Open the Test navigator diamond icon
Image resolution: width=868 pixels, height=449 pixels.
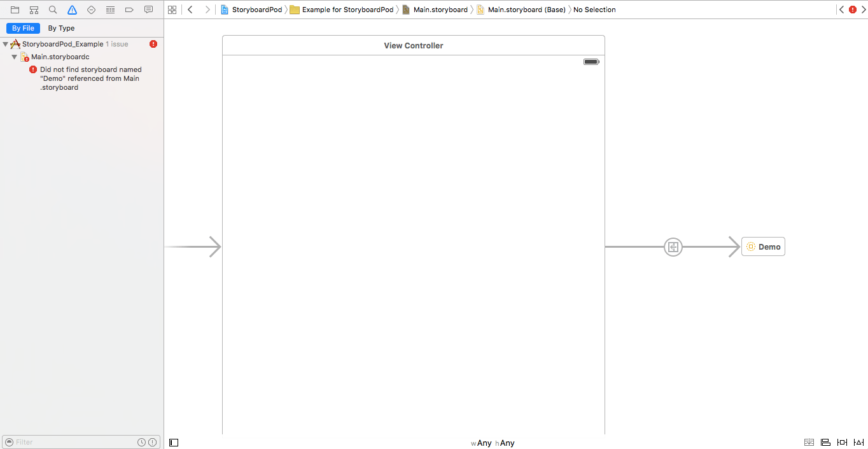[91, 10]
